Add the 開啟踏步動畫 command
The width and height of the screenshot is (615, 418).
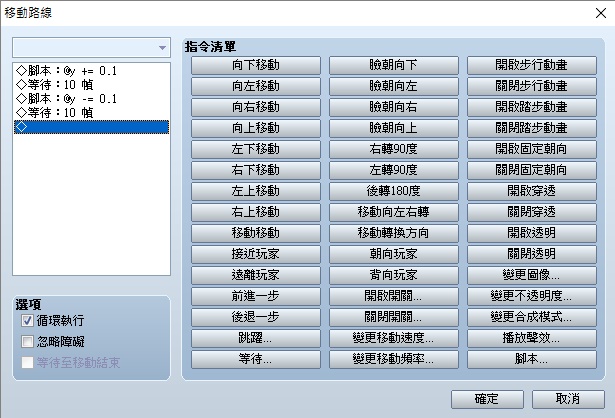532,107
